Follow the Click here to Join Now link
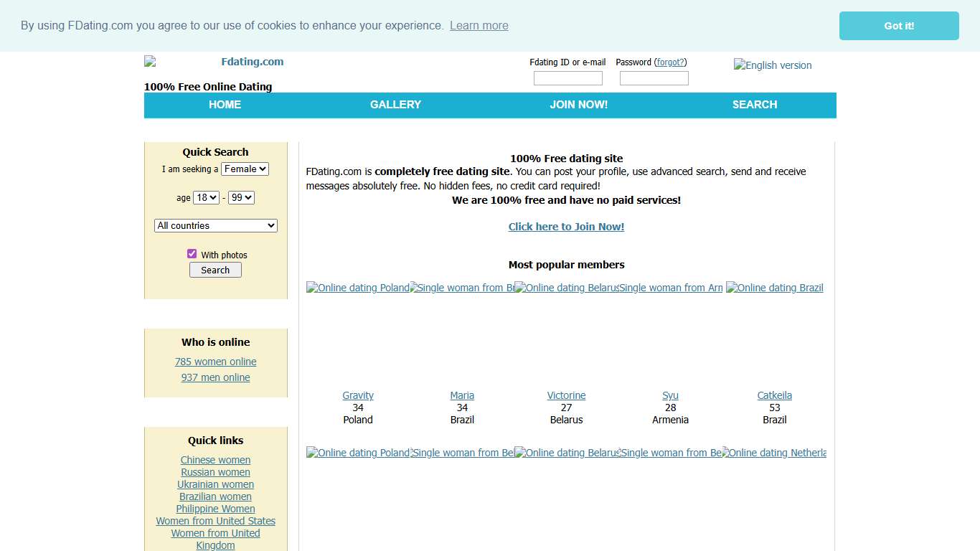Image resolution: width=980 pixels, height=551 pixels. (x=566, y=227)
